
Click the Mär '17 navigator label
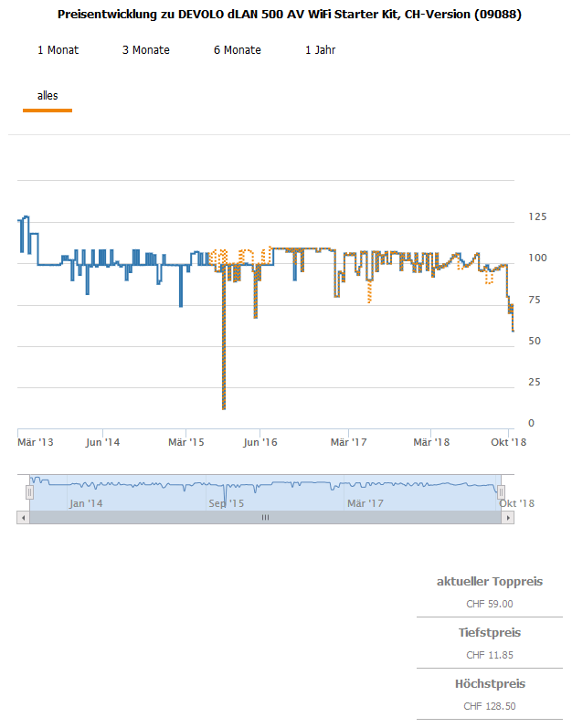365,503
